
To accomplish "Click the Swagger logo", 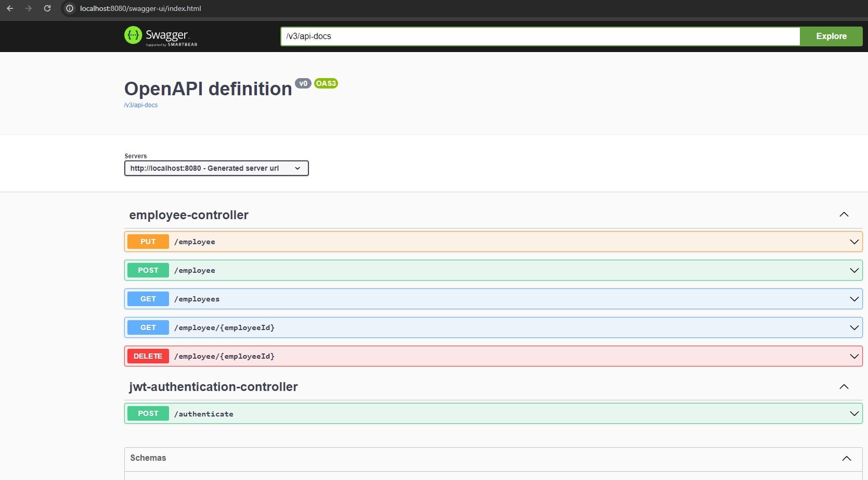I will coord(161,36).
